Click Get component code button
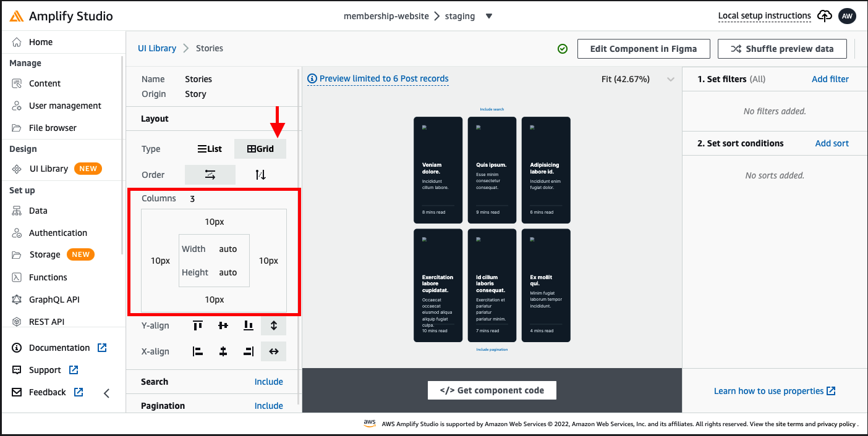The width and height of the screenshot is (868, 436). tap(491, 390)
